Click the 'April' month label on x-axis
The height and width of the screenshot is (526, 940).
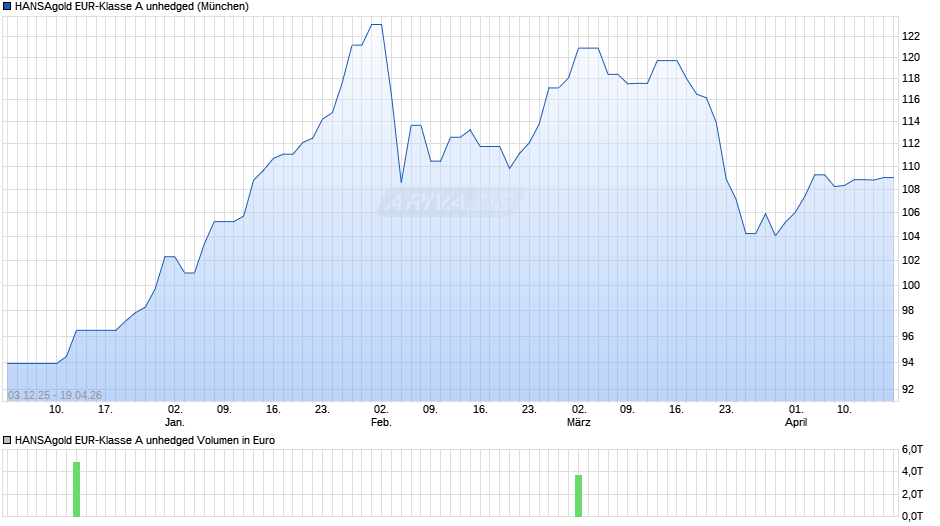(x=796, y=422)
